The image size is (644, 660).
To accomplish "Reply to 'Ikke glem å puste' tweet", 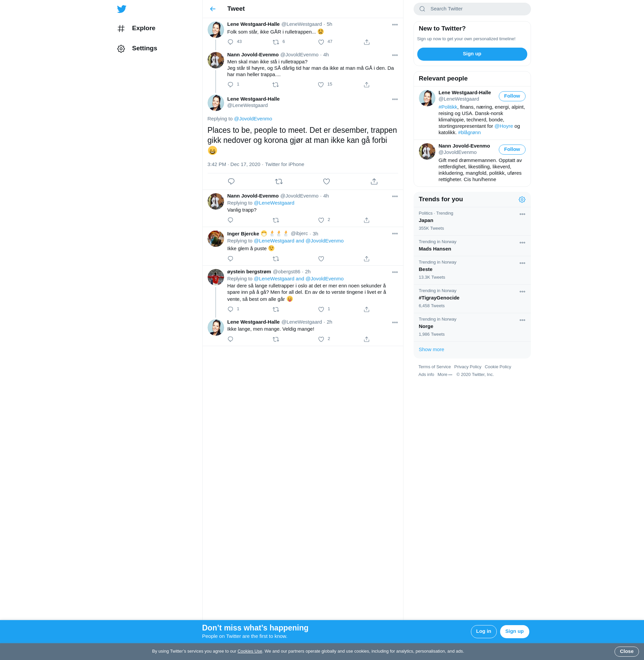I will coord(230,259).
